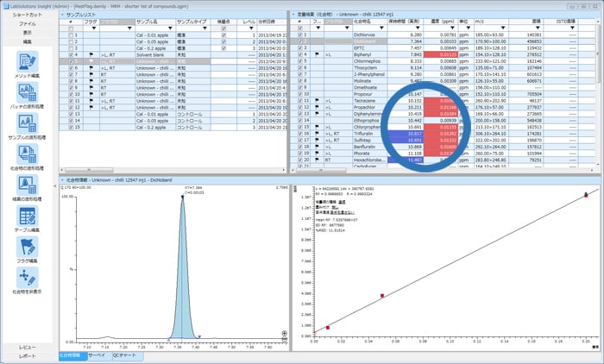The width and height of the screenshot is (604, 364).
Task: Open the ファイル sidebar menu
Action: [x=27, y=24]
